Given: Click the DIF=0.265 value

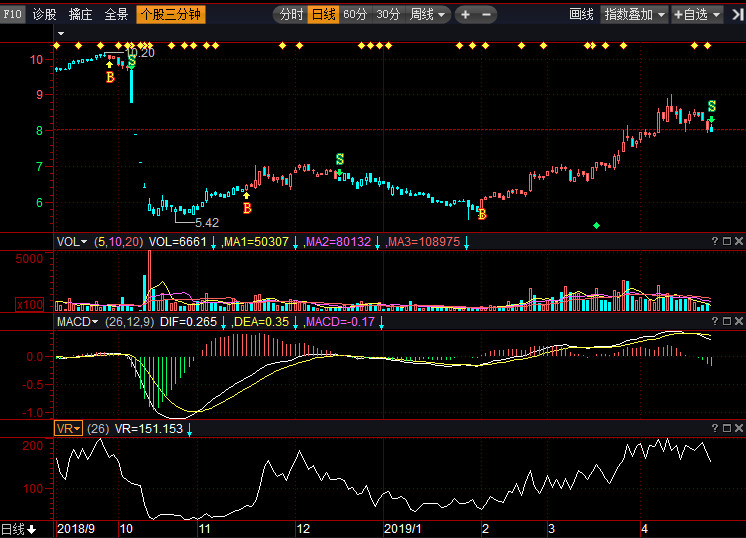Looking at the screenshot, I should tap(188, 322).
